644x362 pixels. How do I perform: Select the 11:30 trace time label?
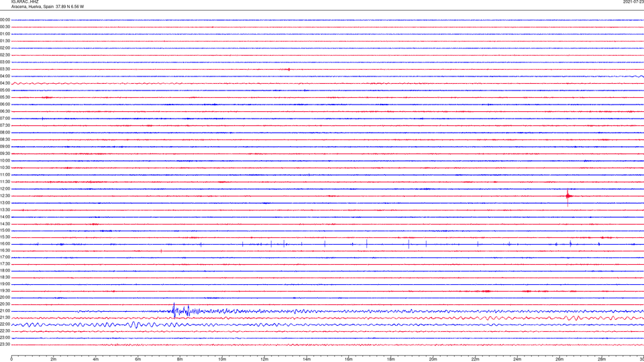(5, 182)
